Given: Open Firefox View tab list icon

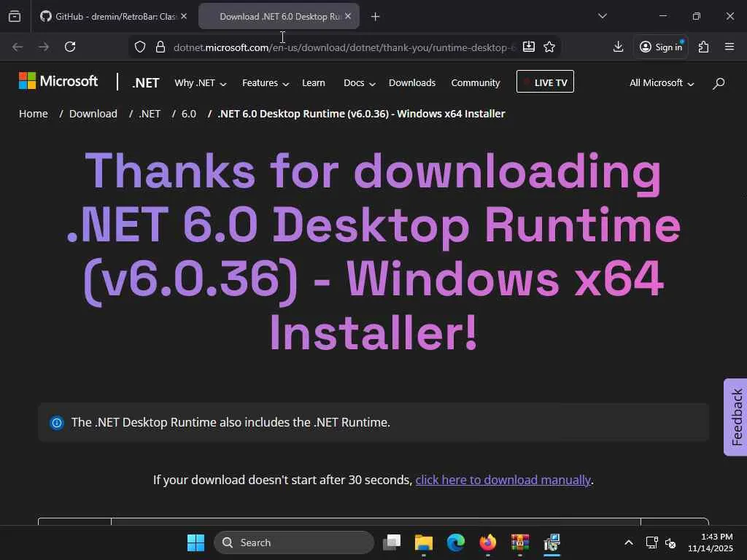Looking at the screenshot, I should click(15, 16).
